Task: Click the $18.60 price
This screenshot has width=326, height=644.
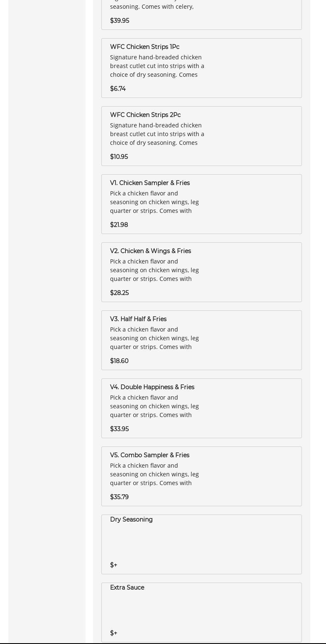Action: click(119, 361)
